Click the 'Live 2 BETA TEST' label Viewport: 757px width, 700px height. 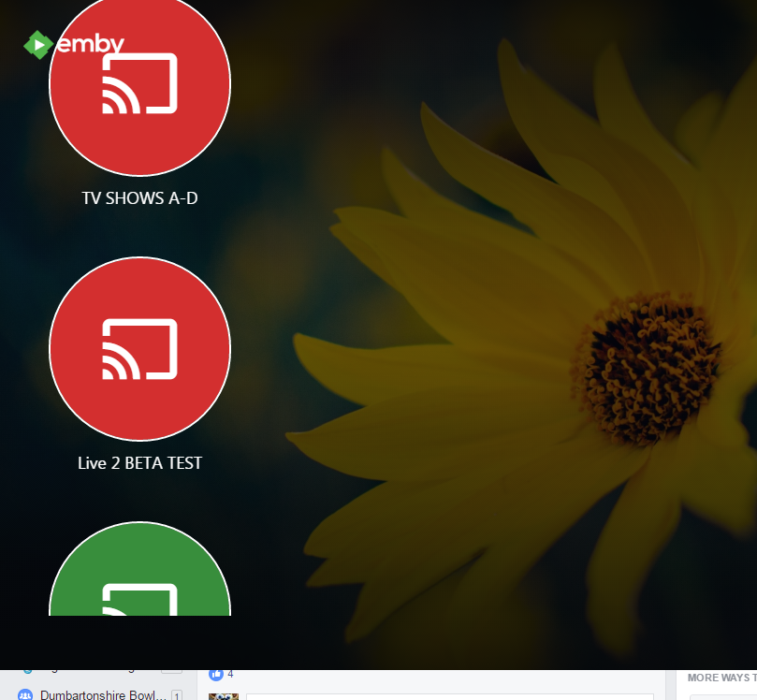coord(140,463)
